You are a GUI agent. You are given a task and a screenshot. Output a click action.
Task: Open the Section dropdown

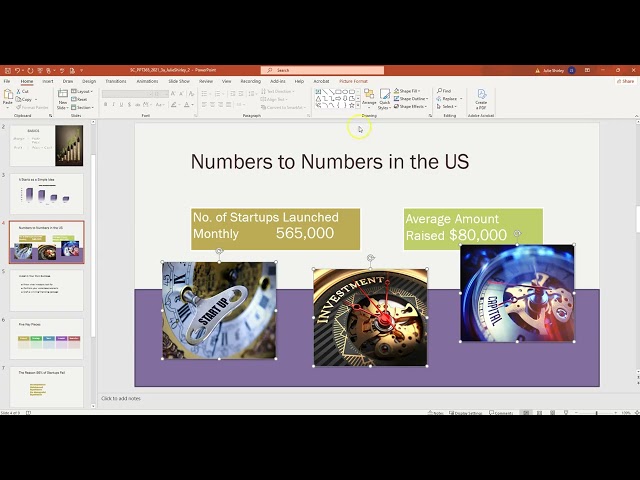82,107
